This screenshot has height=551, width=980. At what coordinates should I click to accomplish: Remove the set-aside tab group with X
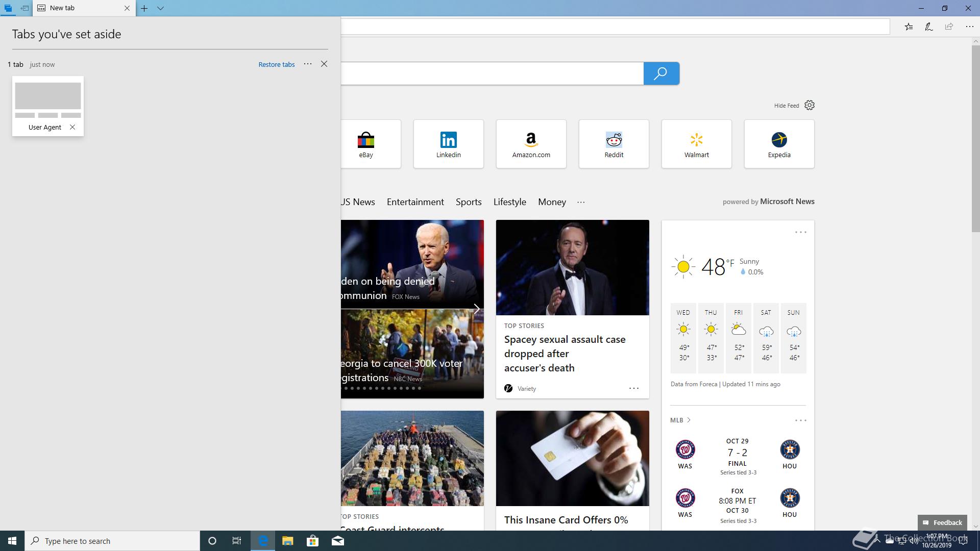(324, 64)
